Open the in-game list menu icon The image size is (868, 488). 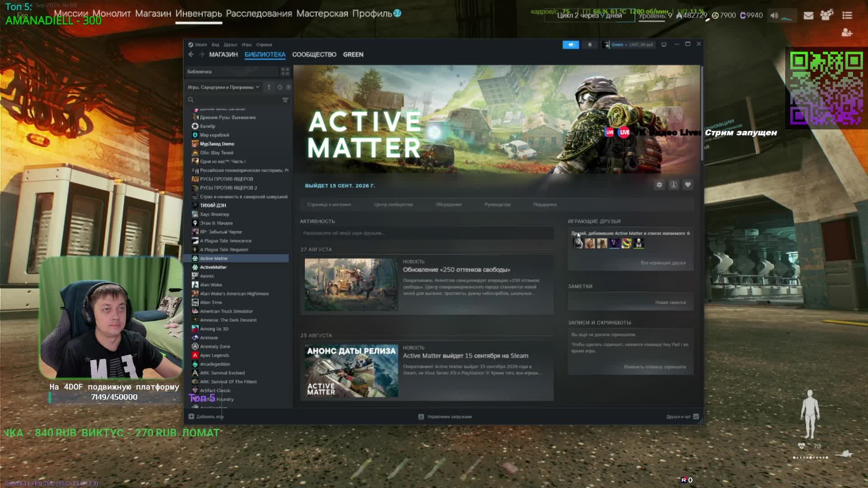pyautogui.click(x=847, y=15)
